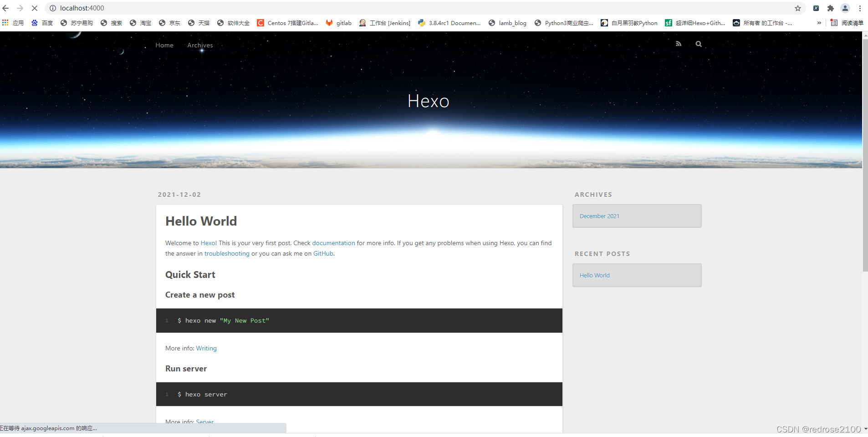Screen dimensions: 868x437
Task: Open the 淘宝 bookmark
Action: click(141, 23)
